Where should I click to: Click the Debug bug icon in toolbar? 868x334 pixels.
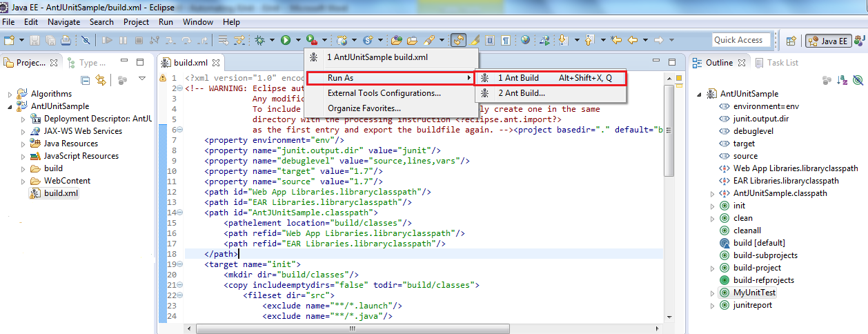tap(260, 41)
